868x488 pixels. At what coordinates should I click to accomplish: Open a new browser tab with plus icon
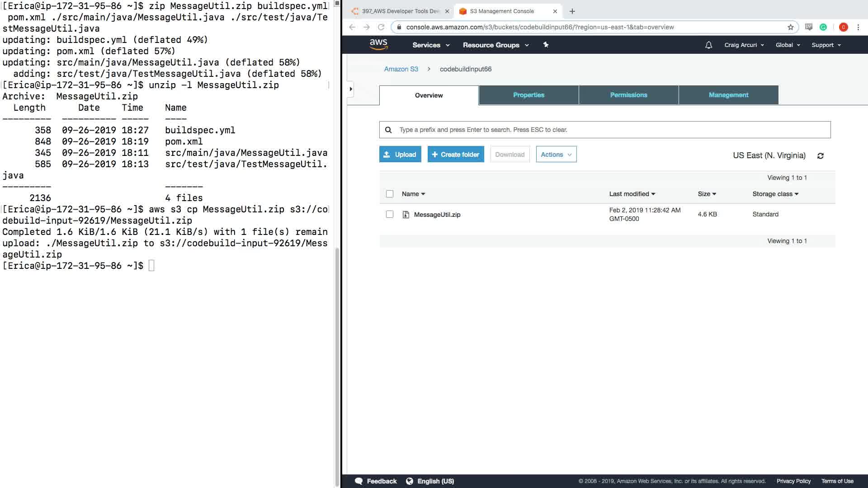[x=572, y=11]
